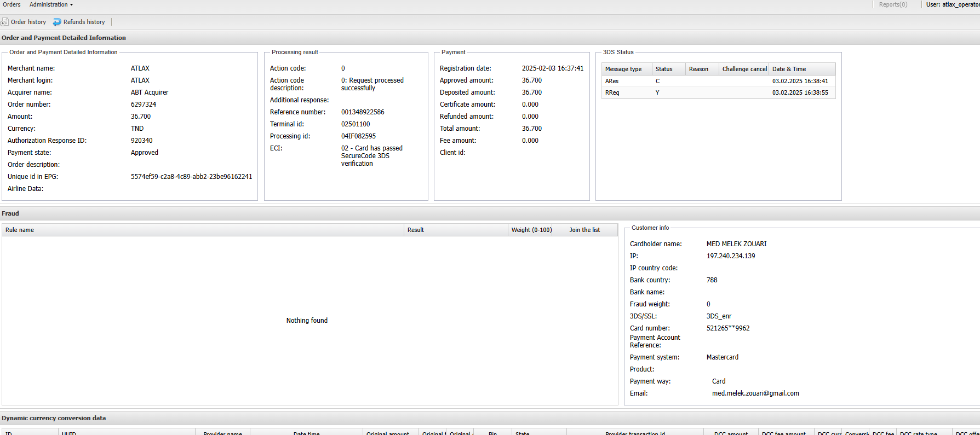
Task: Click the atlax_operator user label
Action: click(953, 4)
